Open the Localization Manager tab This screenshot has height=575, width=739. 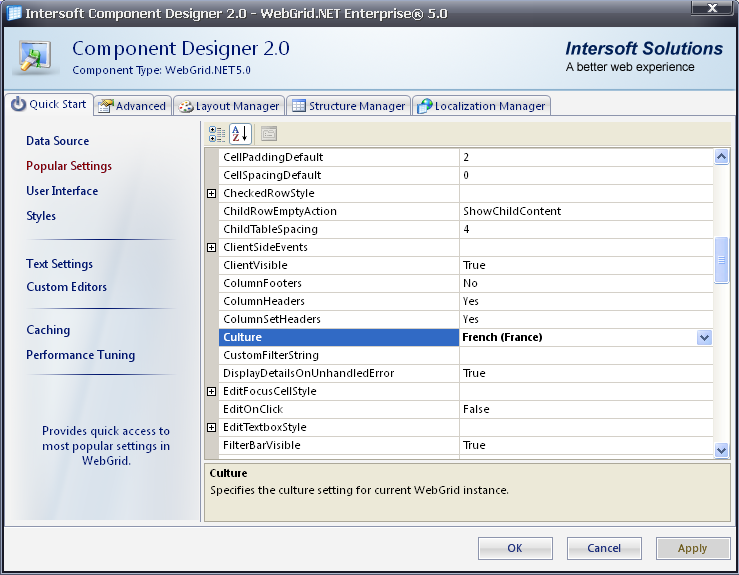click(x=482, y=106)
